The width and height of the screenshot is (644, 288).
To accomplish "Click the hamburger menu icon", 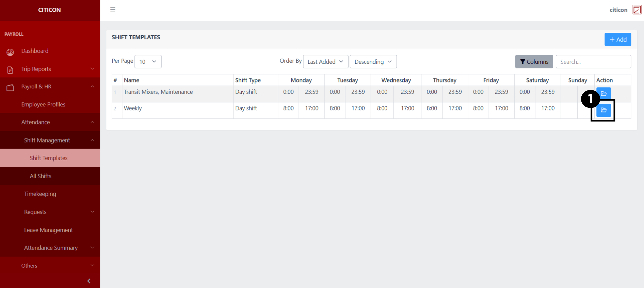I will click(113, 10).
